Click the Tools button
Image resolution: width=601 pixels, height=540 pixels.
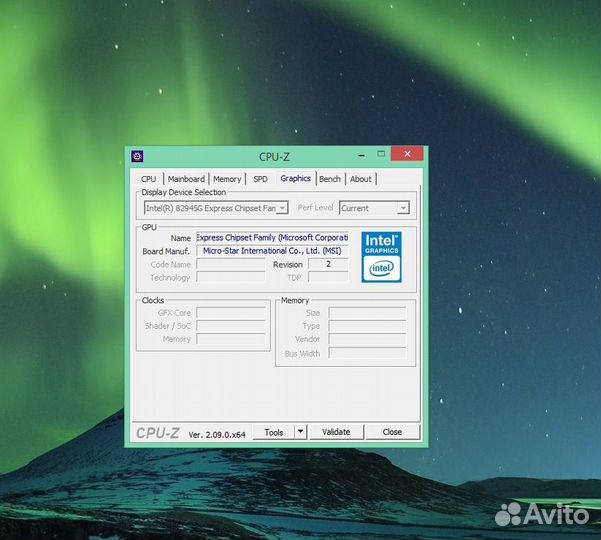coord(273,432)
